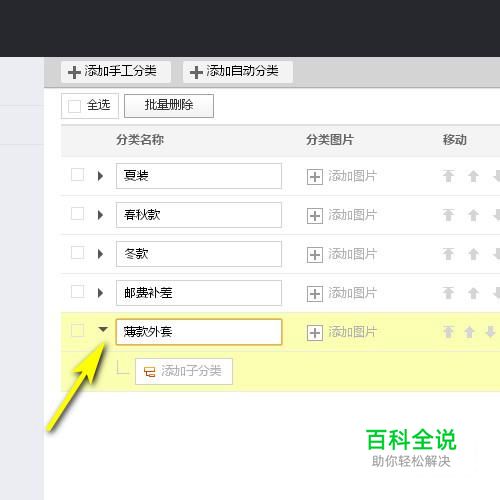
Task: Click the plus icon for 夏装 添加图片
Action: 315,177
